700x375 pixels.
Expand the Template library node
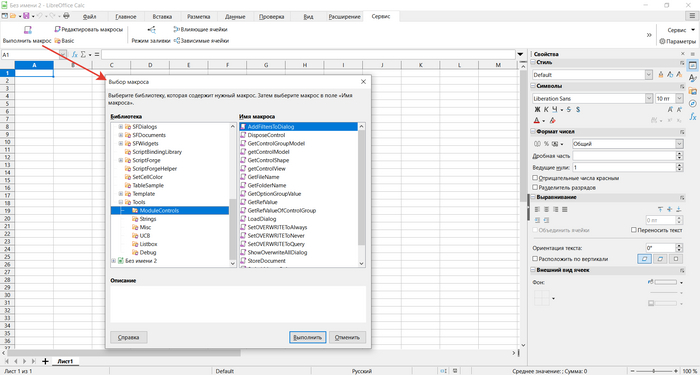[121, 194]
